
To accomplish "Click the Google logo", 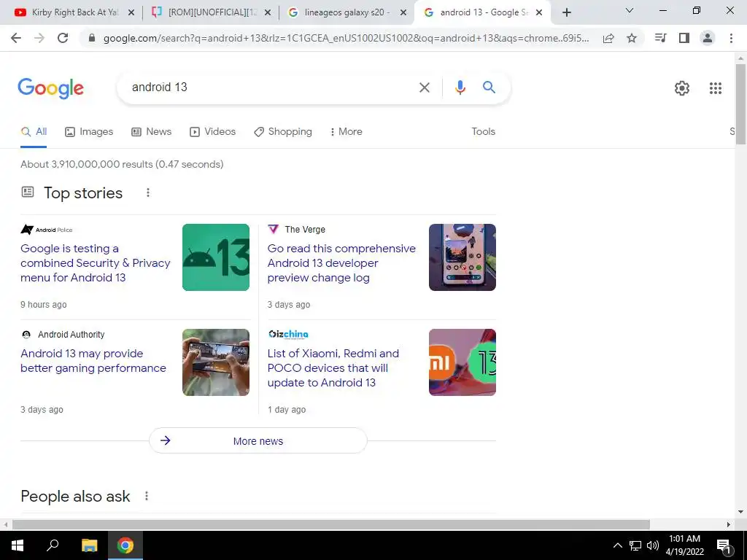I will pyautogui.click(x=50, y=88).
